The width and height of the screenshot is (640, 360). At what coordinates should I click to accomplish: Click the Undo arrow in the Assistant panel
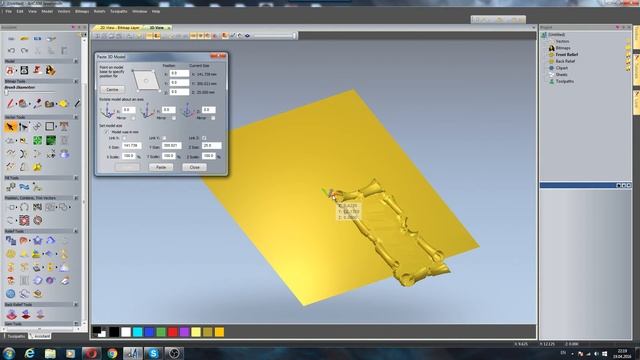click(x=11, y=51)
